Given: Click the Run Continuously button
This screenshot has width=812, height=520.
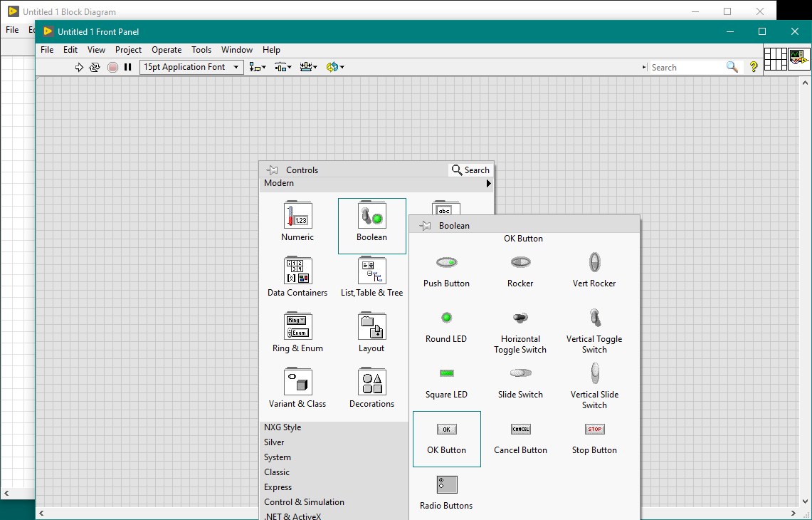Looking at the screenshot, I should point(95,67).
